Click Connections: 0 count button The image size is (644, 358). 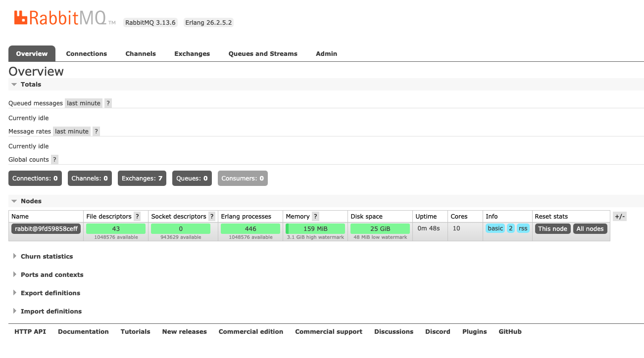(35, 179)
